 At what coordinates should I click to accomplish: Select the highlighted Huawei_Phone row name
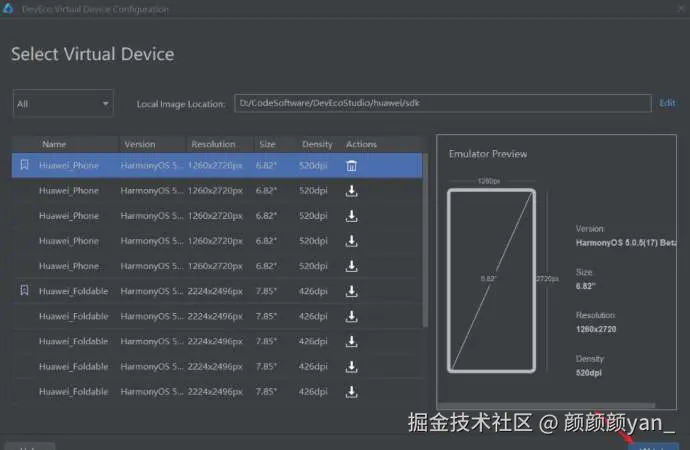click(x=69, y=165)
